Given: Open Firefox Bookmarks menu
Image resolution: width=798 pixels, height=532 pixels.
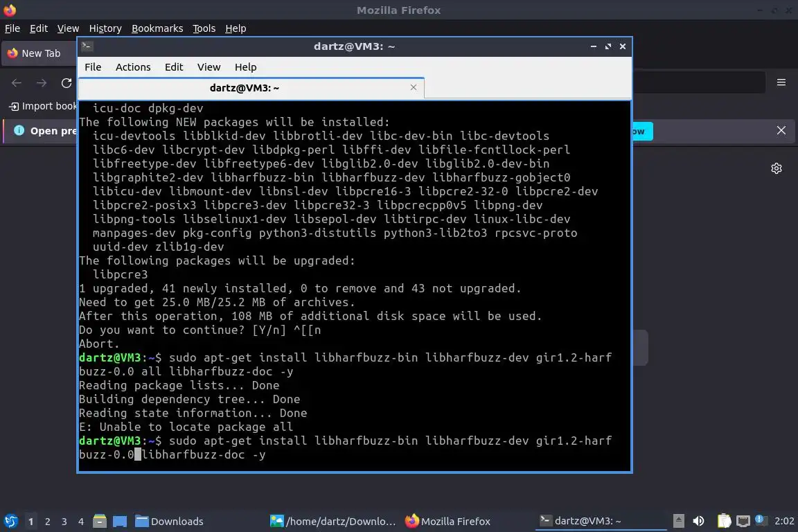Looking at the screenshot, I should point(157,28).
